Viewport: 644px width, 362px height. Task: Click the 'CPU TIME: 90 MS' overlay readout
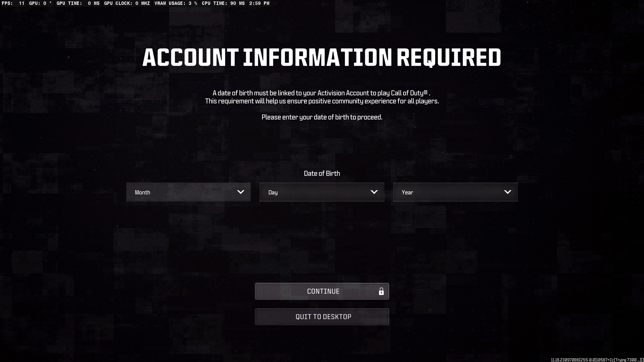click(223, 3)
